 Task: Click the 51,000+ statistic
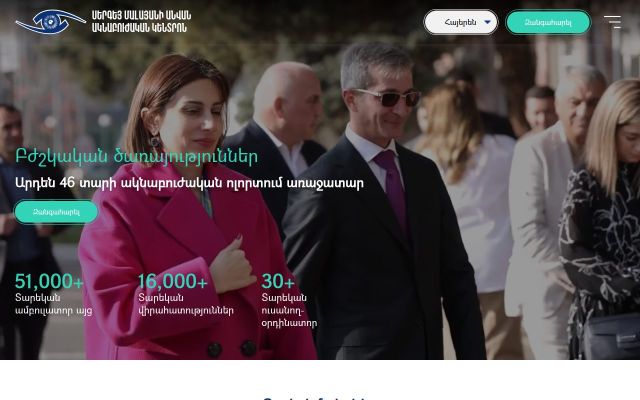coord(49,281)
